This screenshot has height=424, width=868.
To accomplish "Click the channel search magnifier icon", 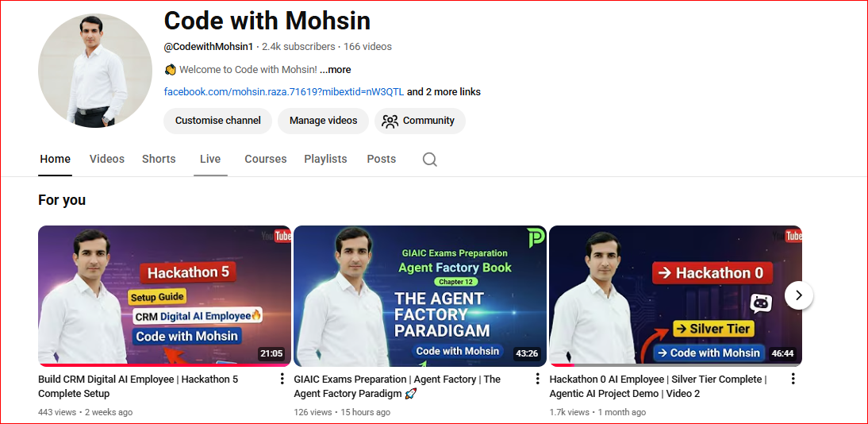I will click(429, 160).
